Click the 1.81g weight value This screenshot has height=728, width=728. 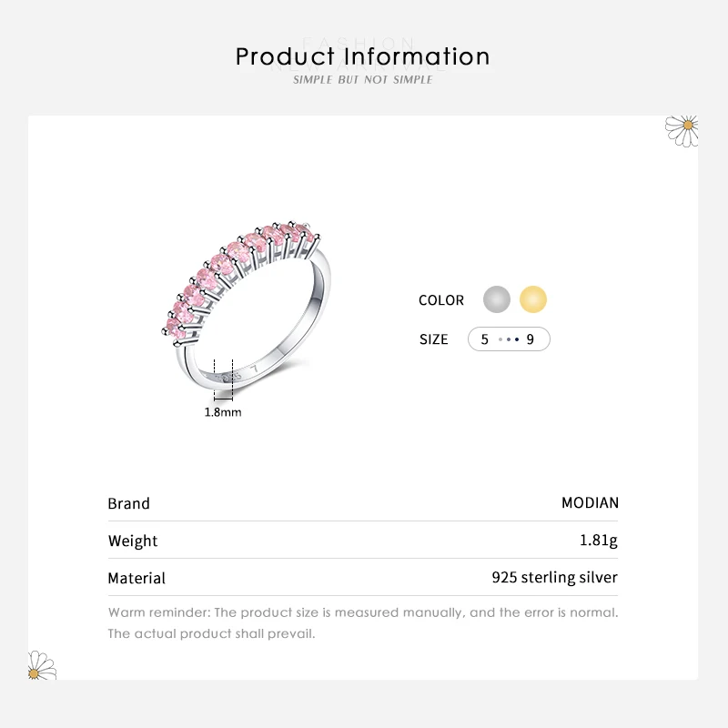click(x=599, y=541)
